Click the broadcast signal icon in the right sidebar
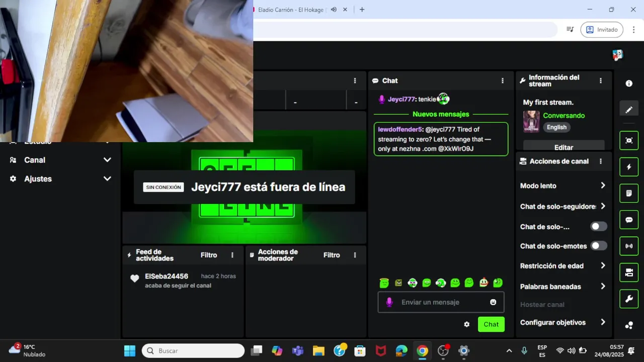The height and width of the screenshot is (362, 644). 629,246
